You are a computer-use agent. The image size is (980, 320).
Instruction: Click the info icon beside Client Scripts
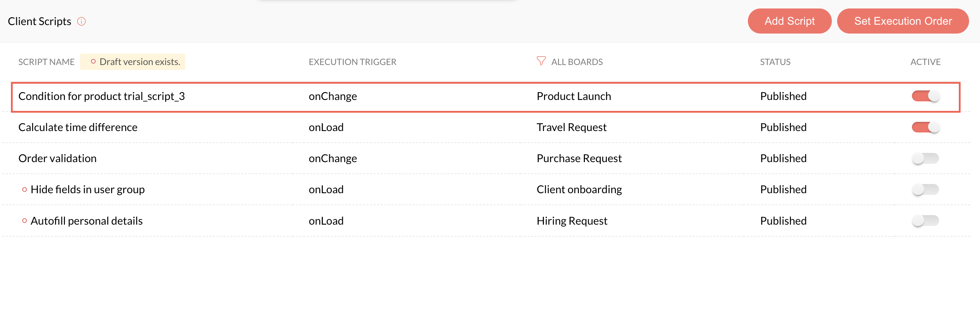81,21
